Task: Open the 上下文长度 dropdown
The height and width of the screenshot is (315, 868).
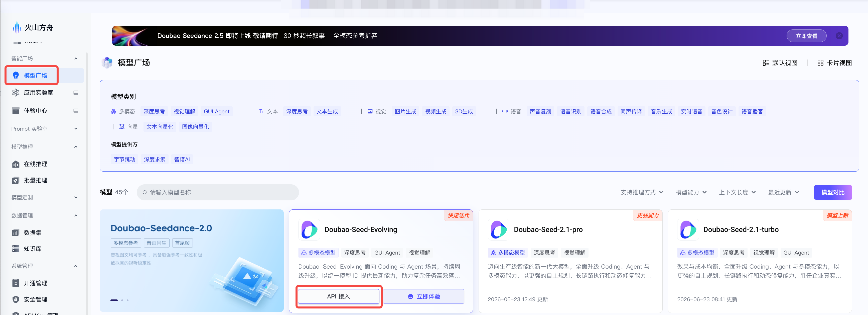Action: tap(737, 192)
